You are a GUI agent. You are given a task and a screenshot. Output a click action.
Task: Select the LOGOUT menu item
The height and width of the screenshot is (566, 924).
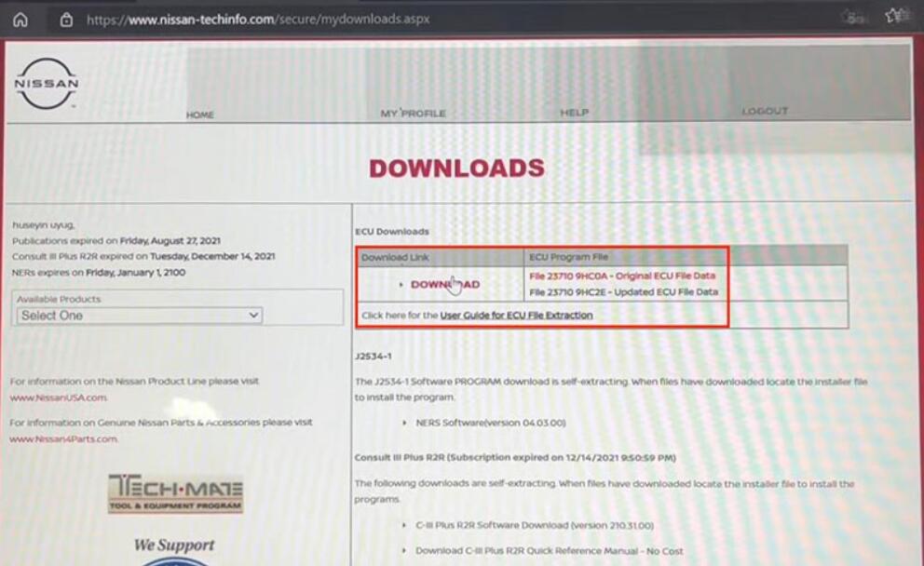point(765,111)
